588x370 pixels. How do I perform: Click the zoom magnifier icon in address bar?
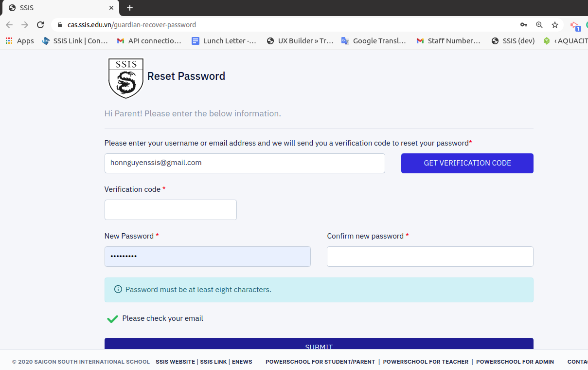point(539,25)
